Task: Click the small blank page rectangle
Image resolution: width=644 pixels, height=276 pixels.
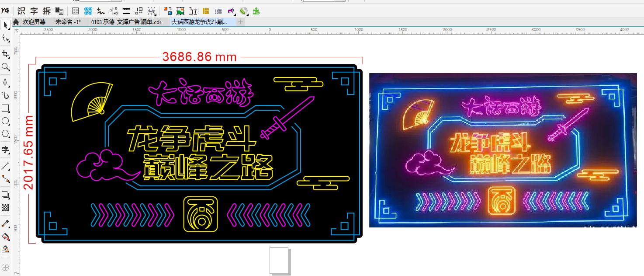Action: tap(279, 261)
